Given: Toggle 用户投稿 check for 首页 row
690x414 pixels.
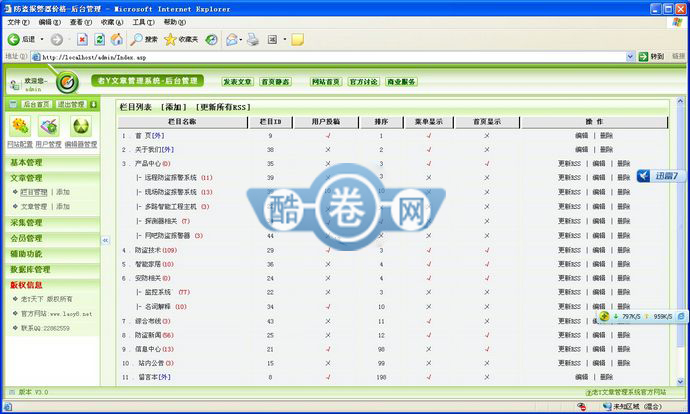Looking at the screenshot, I should pyautogui.click(x=328, y=136).
